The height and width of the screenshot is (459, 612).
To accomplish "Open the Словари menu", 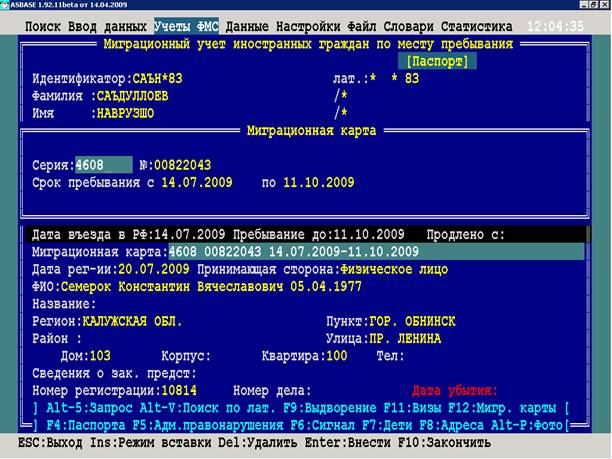I will [x=426, y=23].
